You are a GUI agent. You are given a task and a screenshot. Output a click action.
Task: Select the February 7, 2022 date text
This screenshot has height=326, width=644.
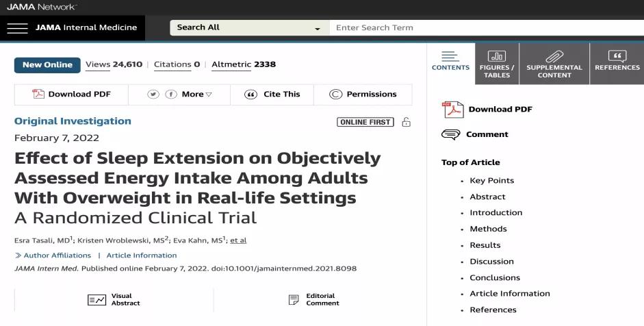[57, 138]
